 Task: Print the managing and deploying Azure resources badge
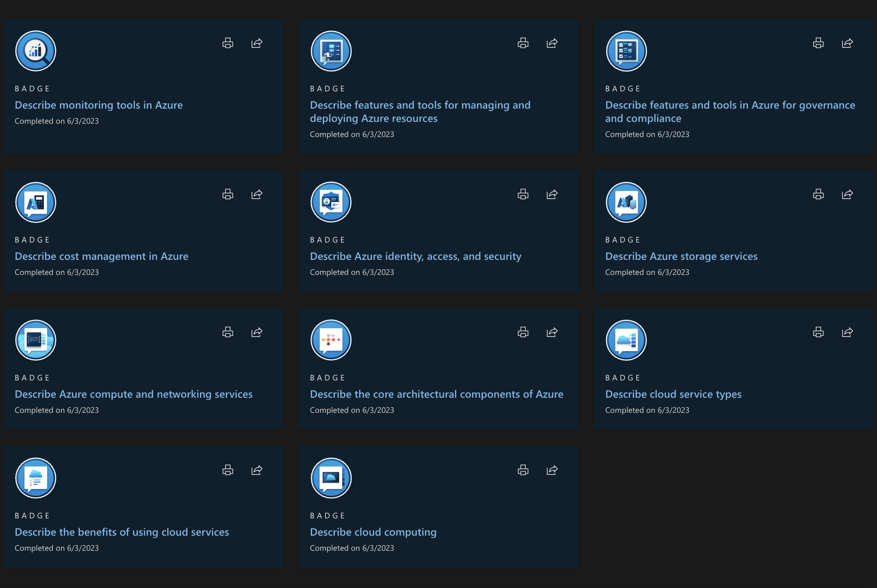[523, 43]
